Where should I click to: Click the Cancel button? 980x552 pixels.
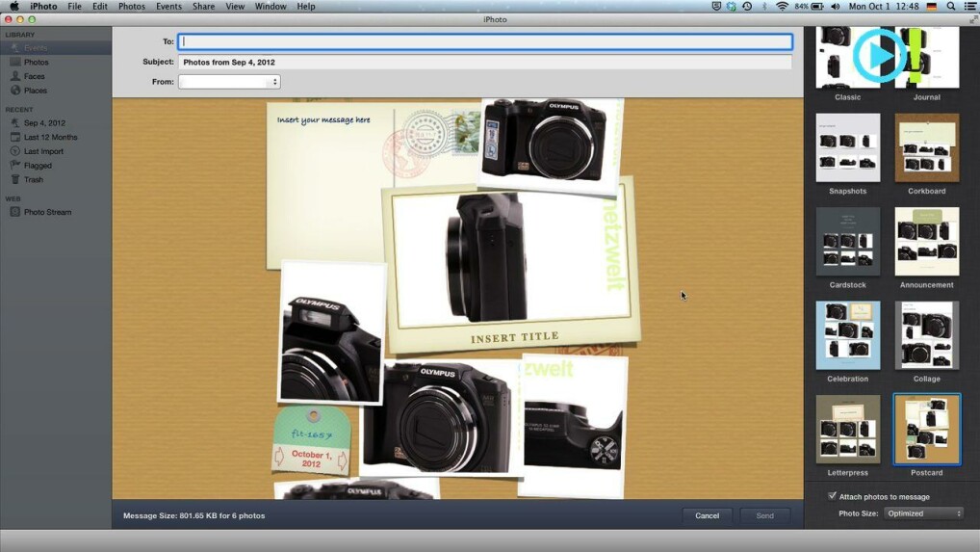[x=707, y=515]
